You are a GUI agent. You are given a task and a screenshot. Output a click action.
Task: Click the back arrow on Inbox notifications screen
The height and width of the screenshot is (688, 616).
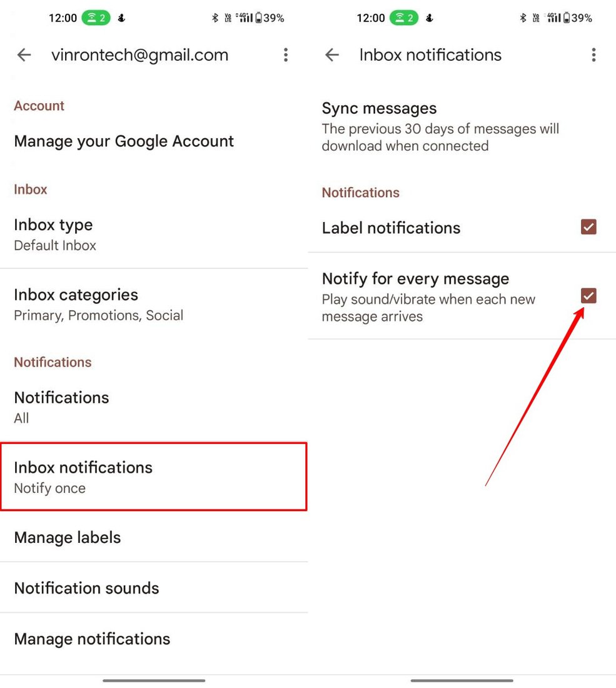[x=331, y=55]
